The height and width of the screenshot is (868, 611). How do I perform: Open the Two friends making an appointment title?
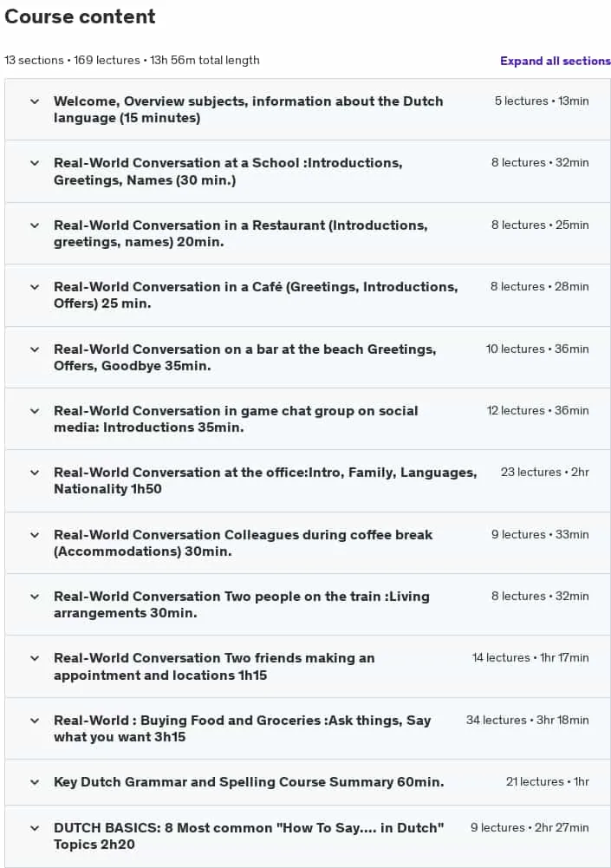(x=214, y=667)
